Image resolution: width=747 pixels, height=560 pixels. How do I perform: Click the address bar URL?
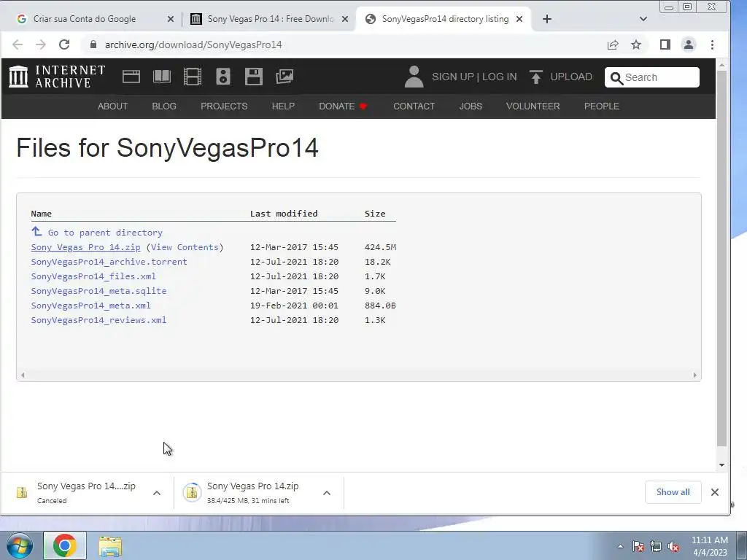click(x=193, y=44)
